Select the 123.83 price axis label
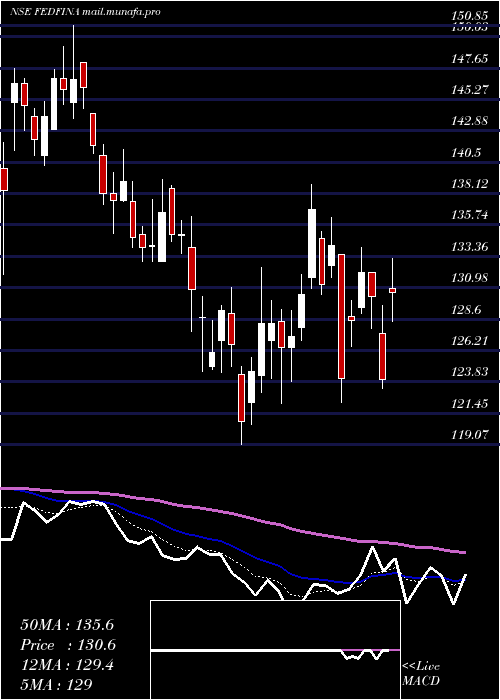This screenshot has height=700, width=500. [469, 372]
